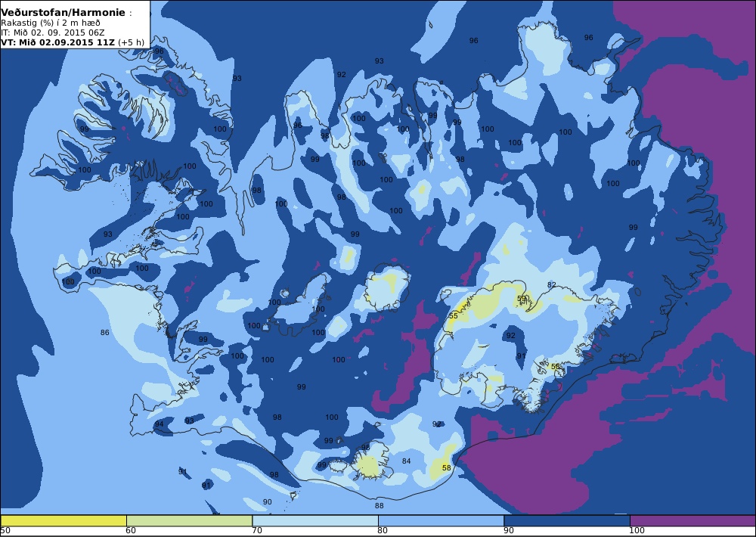Select the 'IT: Mið 02. 09. 2015 06Z' line
The image size is (756, 537).
(x=52, y=33)
